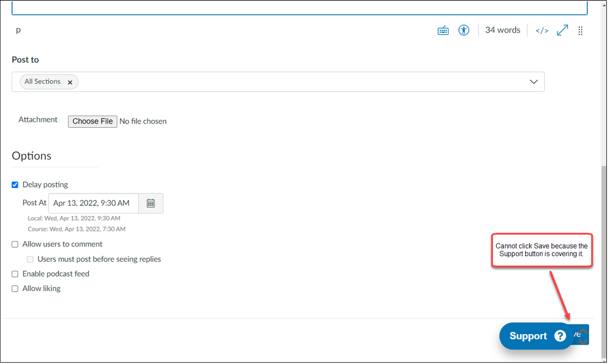The height and width of the screenshot is (364, 608).
Task: Click the 34 words count button
Action: coord(502,30)
